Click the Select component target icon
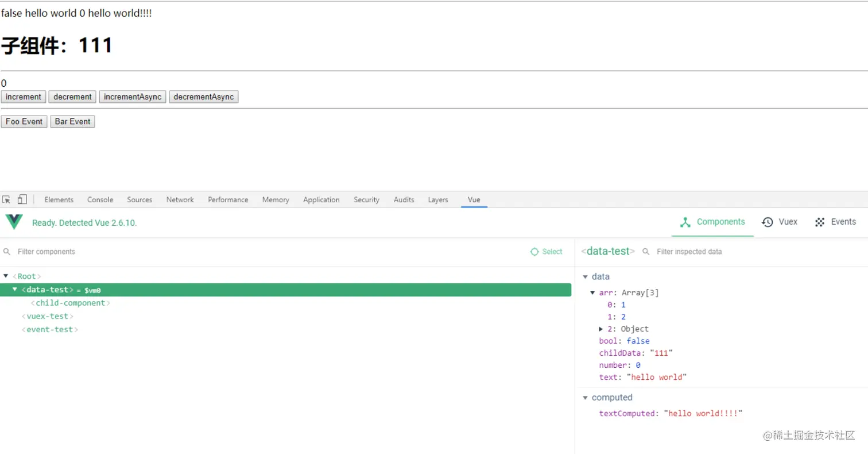Viewport: 868px width, 454px height. coord(534,252)
